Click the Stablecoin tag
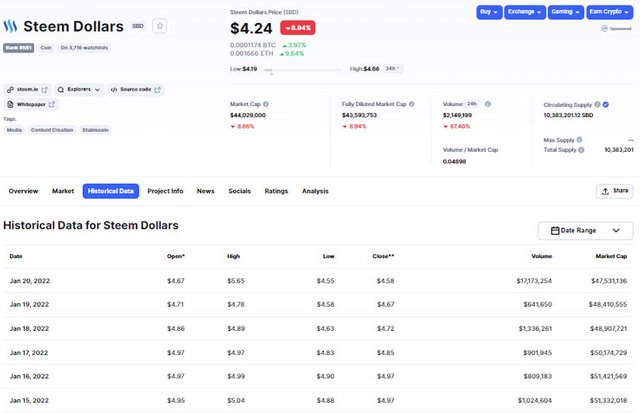Screen dimensions: 640x413 (95, 130)
